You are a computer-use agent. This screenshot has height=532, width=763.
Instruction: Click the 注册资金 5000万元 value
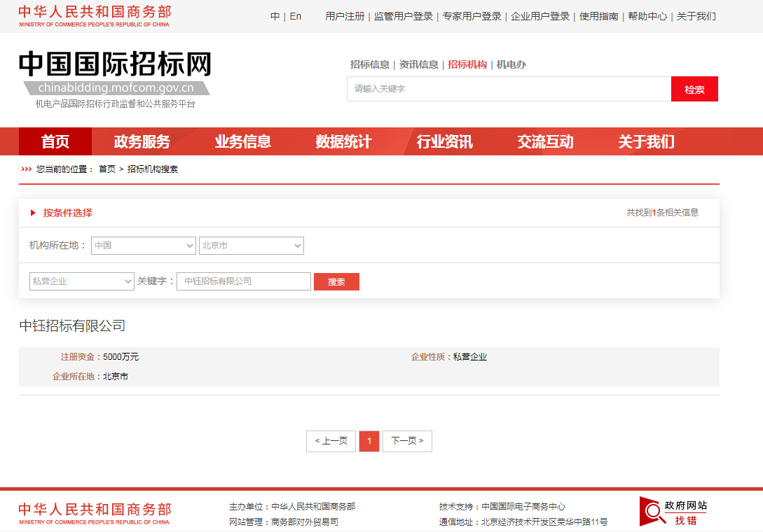[x=121, y=357]
